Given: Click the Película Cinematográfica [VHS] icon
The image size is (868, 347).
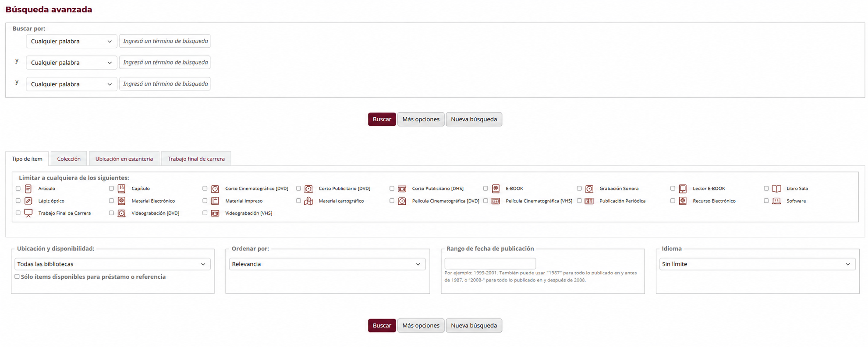Looking at the screenshot, I should (496, 201).
